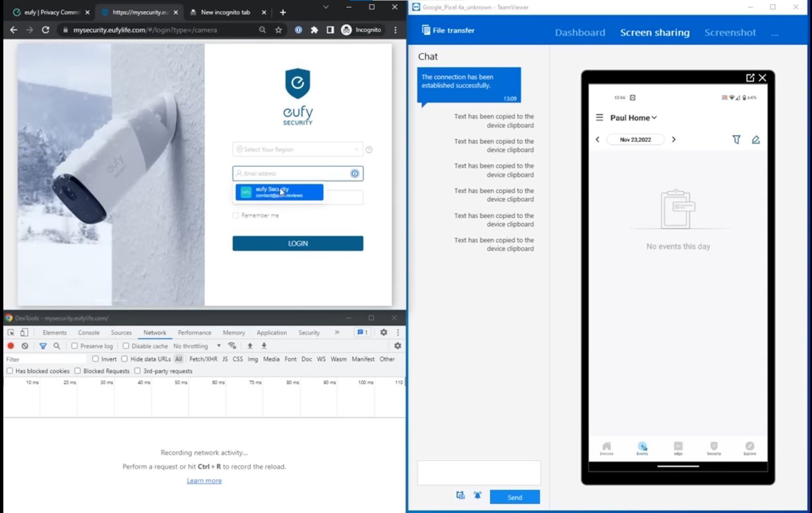Toggle device toolbar icon in DevTools

[24, 332]
